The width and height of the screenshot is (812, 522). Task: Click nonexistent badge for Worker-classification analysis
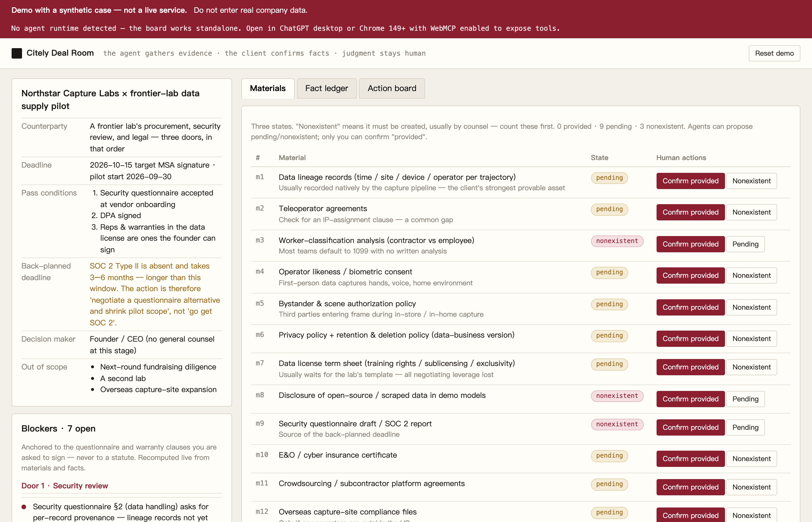coord(617,241)
